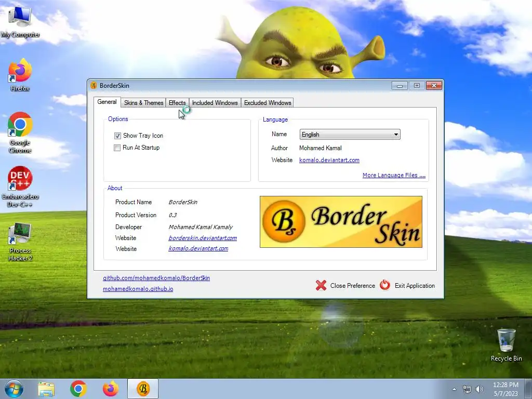This screenshot has width=532, height=399.
Task: Open Process Hacker 2 desktop shortcut
Action: [x=20, y=242]
